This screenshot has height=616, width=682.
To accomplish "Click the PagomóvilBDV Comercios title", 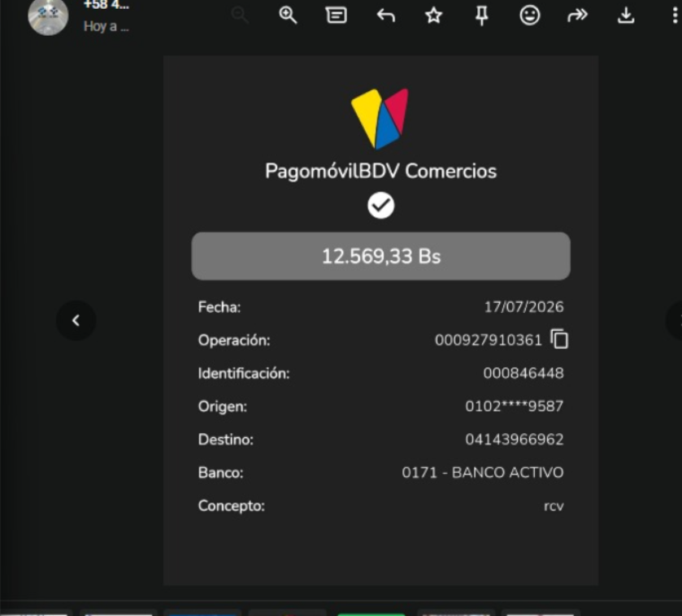I will click(x=381, y=171).
